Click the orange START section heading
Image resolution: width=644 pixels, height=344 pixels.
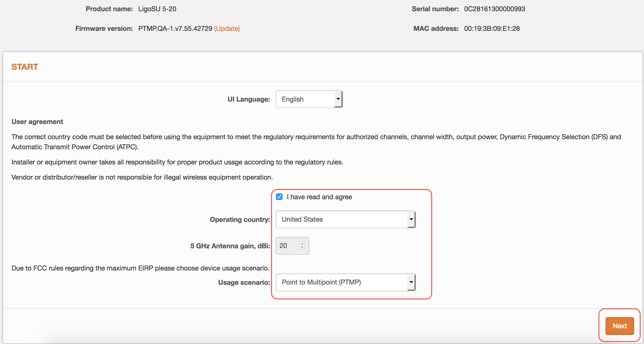tap(25, 67)
